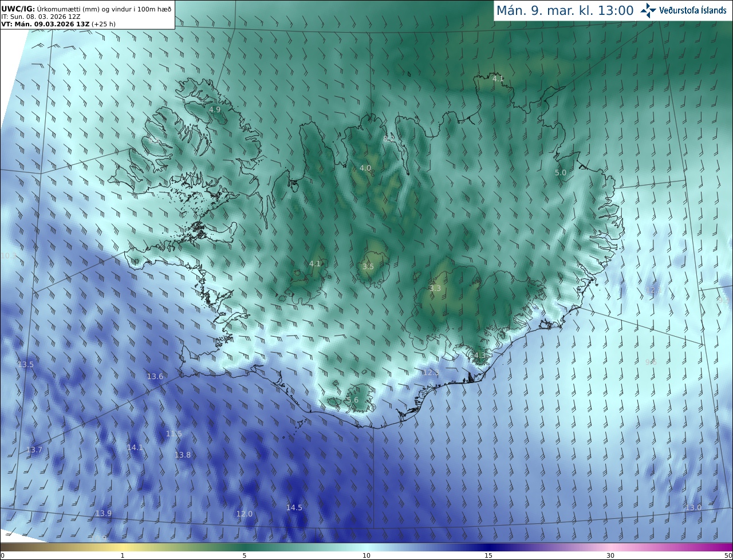Click the 4.1 value on the northeastern peninsula
The width and height of the screenshot is (733, 560).
click(498, 79)
